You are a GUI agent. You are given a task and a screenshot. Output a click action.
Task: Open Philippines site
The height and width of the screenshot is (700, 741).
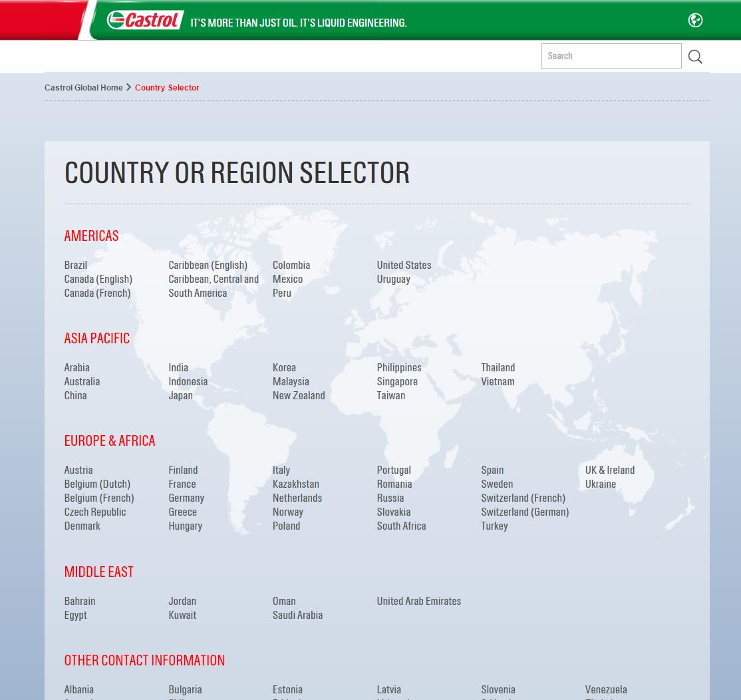point(399,368)
